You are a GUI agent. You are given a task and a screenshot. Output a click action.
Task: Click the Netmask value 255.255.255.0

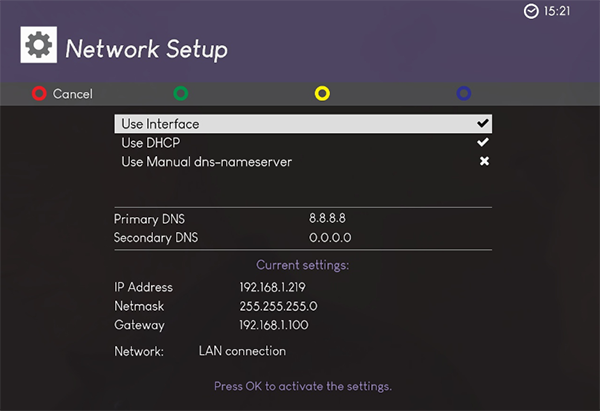pos(279,306)
